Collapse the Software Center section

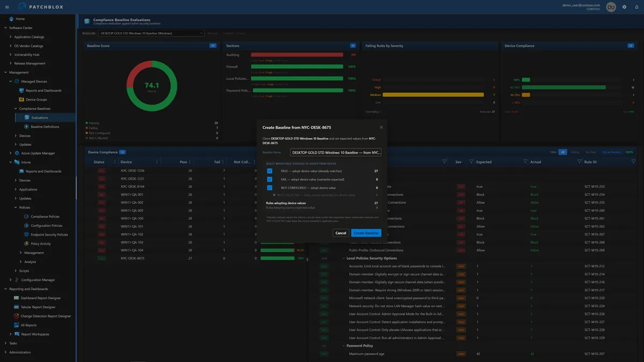6,28
